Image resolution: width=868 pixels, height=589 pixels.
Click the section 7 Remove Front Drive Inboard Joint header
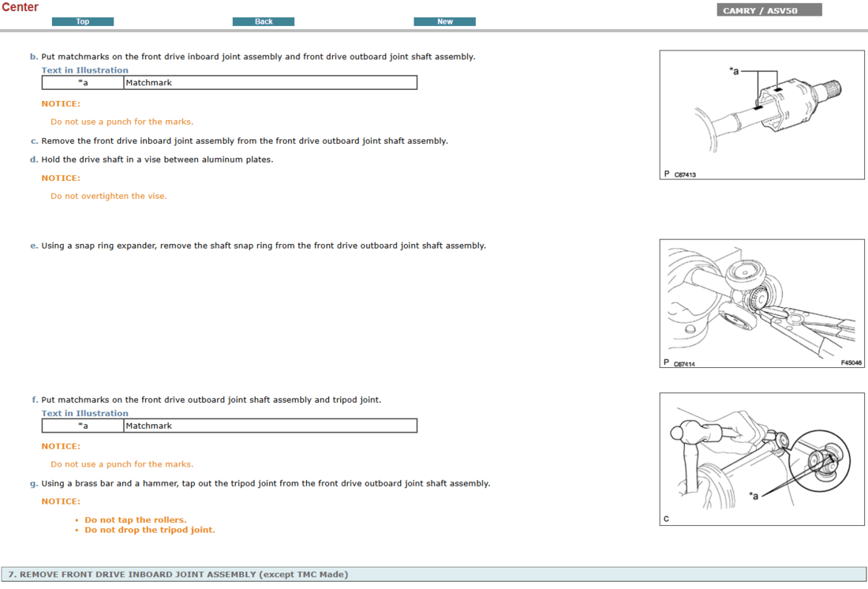tap(178, 574)
